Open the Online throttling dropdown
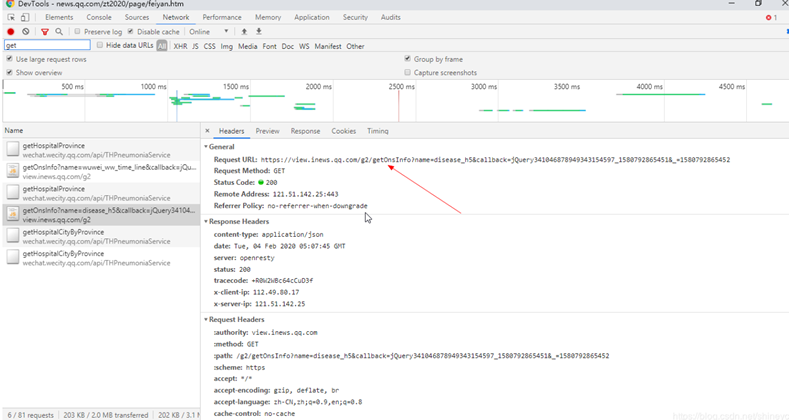789x420 pixels. pos(209,32)
